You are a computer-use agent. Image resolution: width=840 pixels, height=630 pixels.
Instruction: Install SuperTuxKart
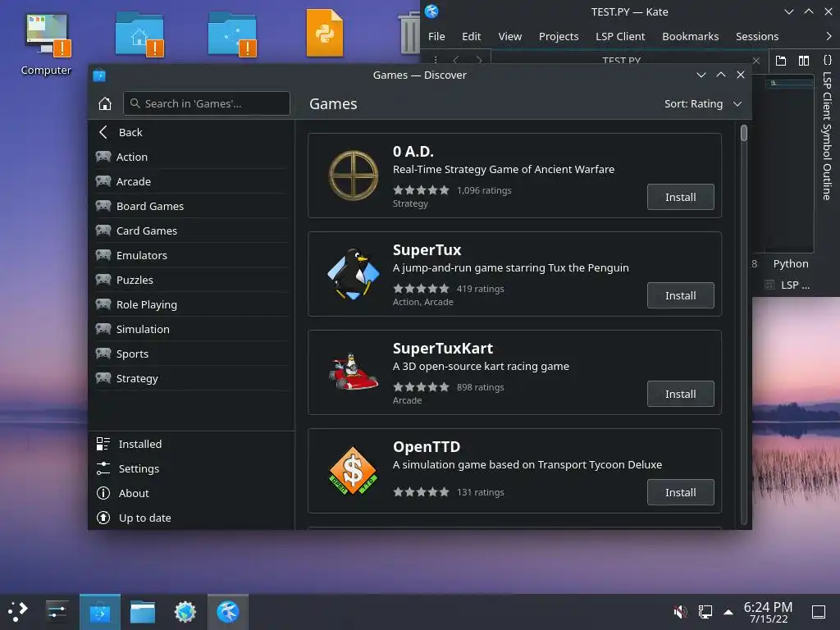point(680,394)
